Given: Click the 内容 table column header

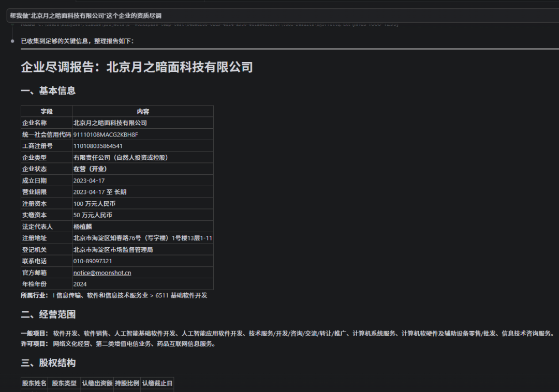Looking at the screenshot, I should coord(143,112).
